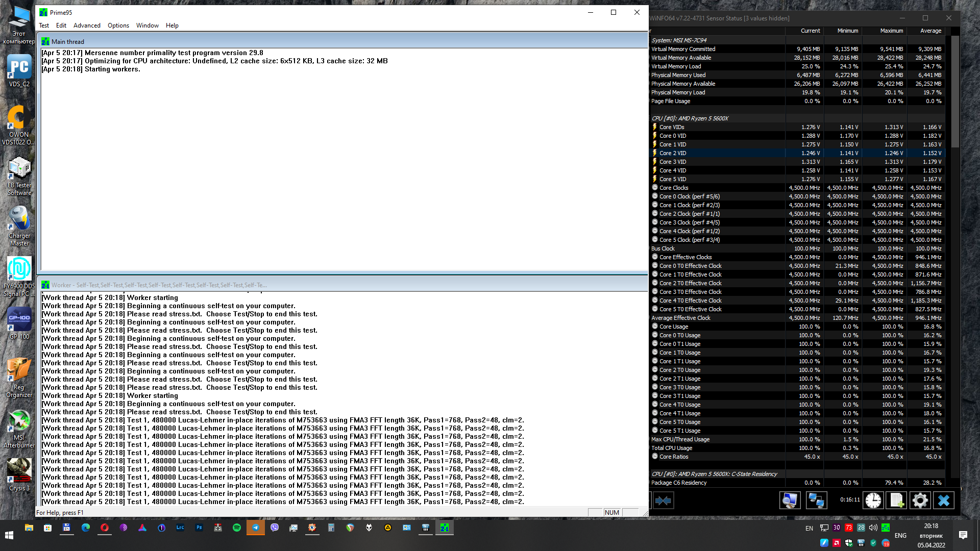Open the Advanced menu in Prime95

point(87,26)
